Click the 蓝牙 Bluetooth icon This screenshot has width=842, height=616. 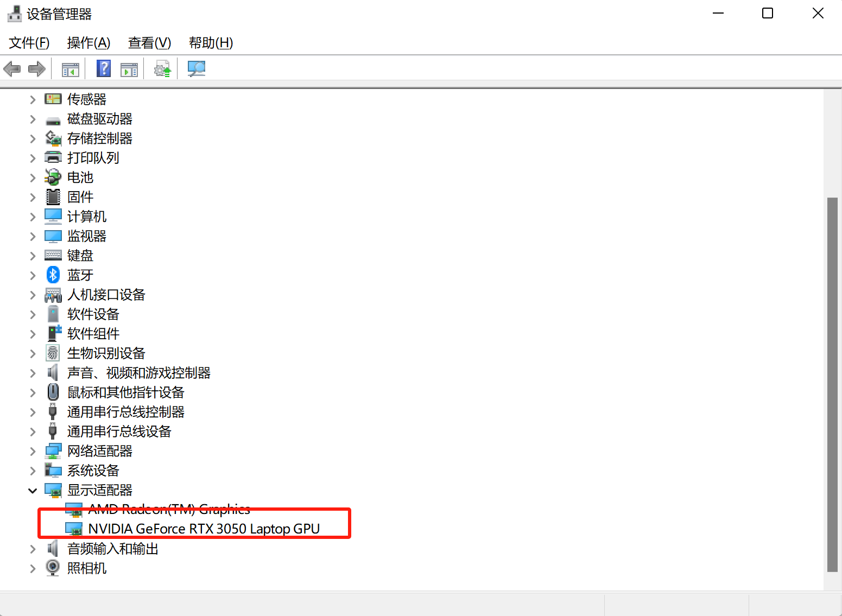tap(53, 275)
